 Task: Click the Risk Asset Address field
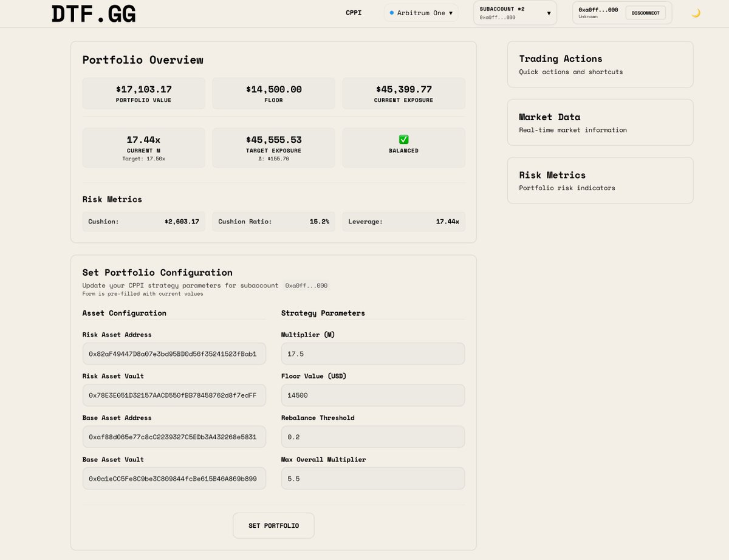pyautogui.click(x=174, y=353)
